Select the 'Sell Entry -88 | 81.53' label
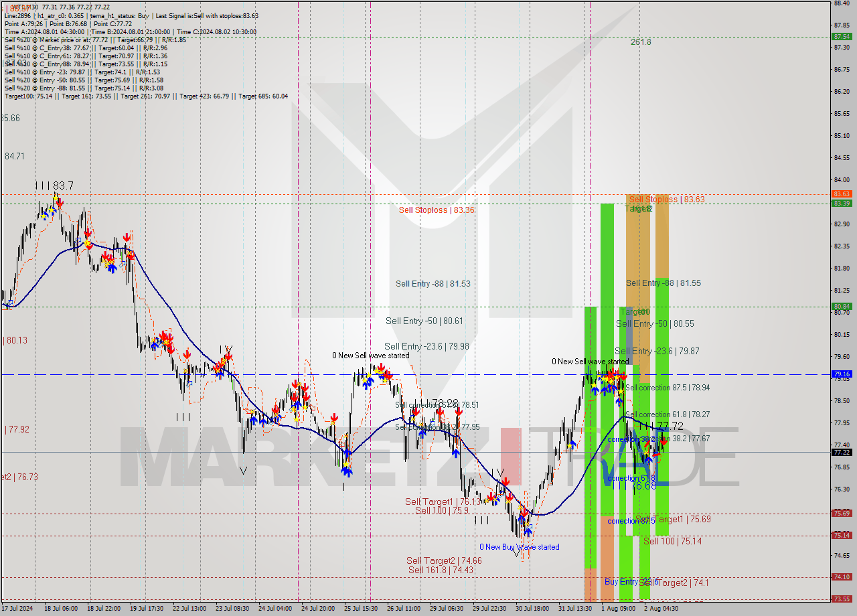The image size is (857, 616). point(433,284)
